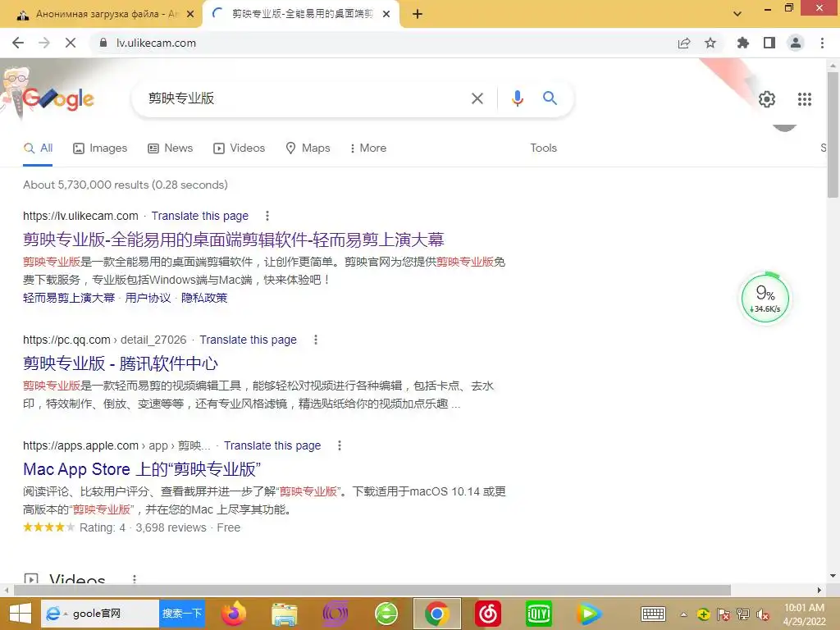This screenshot has height=630, width=840.
Task: Show hidden system tray icons
Action: pyautogui.click(x=683, y=614)
